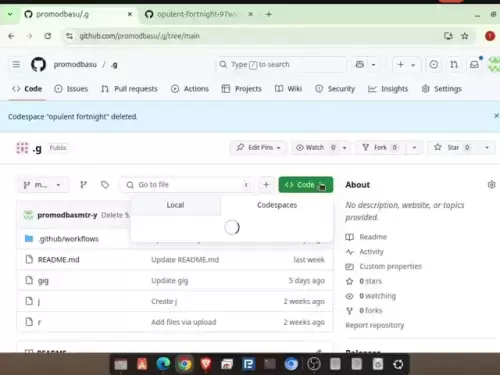Open the Actions tab
This screenshot has height=375, width=500.
point(190,89)
